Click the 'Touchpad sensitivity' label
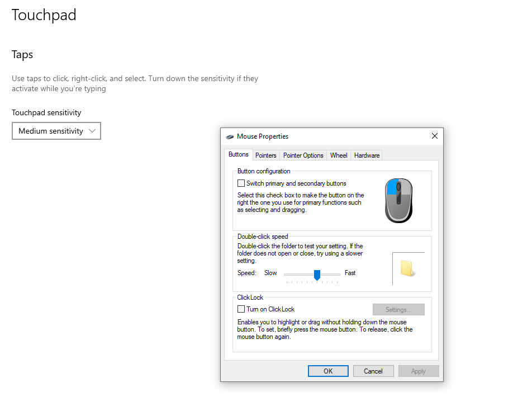 (46, 113)
